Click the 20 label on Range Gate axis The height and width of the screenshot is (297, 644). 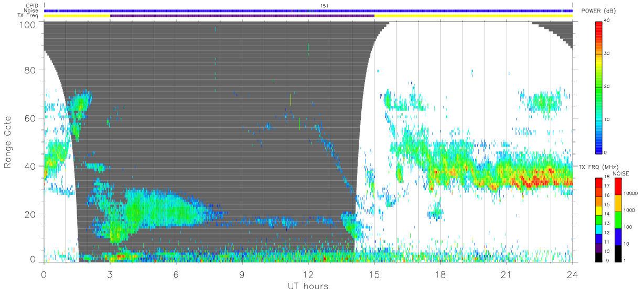pyautogui.click(x=30, y=214)
